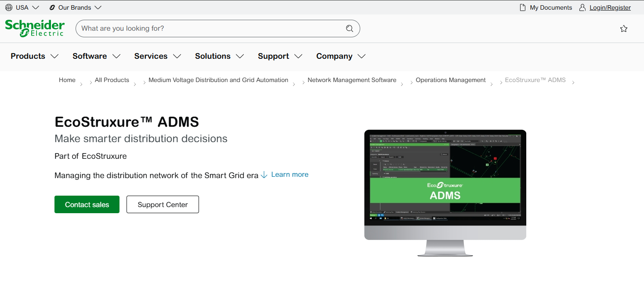The width and height of the screenshot is (644, 286).
Task: Expand the Solutions menu chevron
Action: coord(240,56)
